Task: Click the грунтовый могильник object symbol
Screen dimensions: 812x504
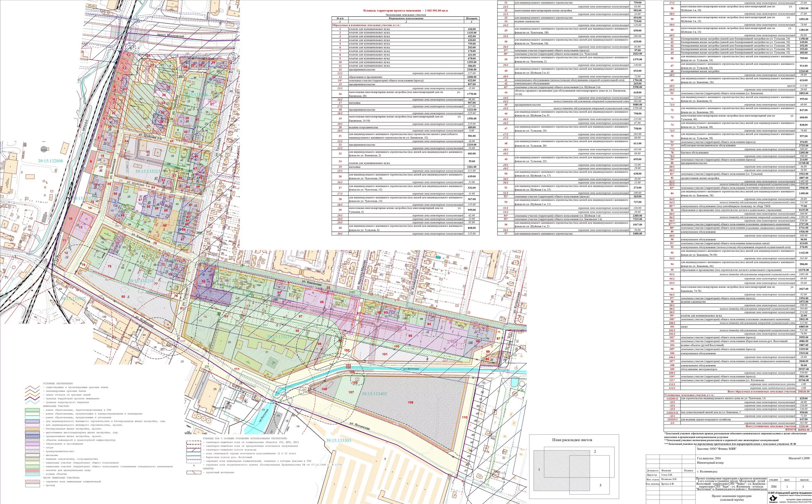Action: (x=194, y=472)
